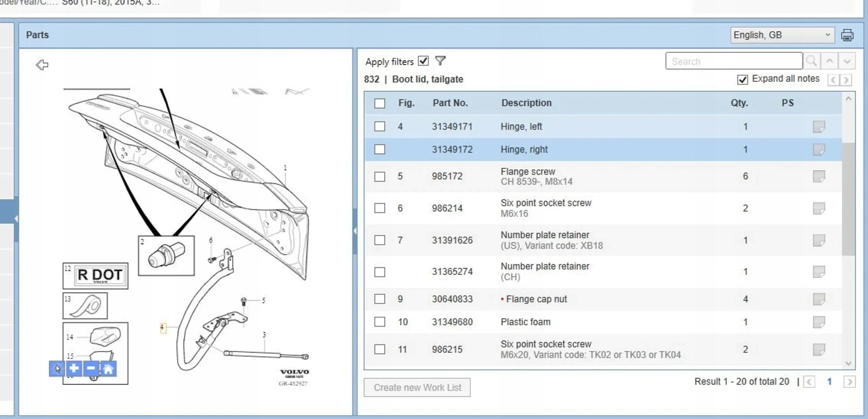Image resolution: width=868 pixels, height=419 pixels.
Task: Select the pointer tool on diagram
Action: (57, 368)
